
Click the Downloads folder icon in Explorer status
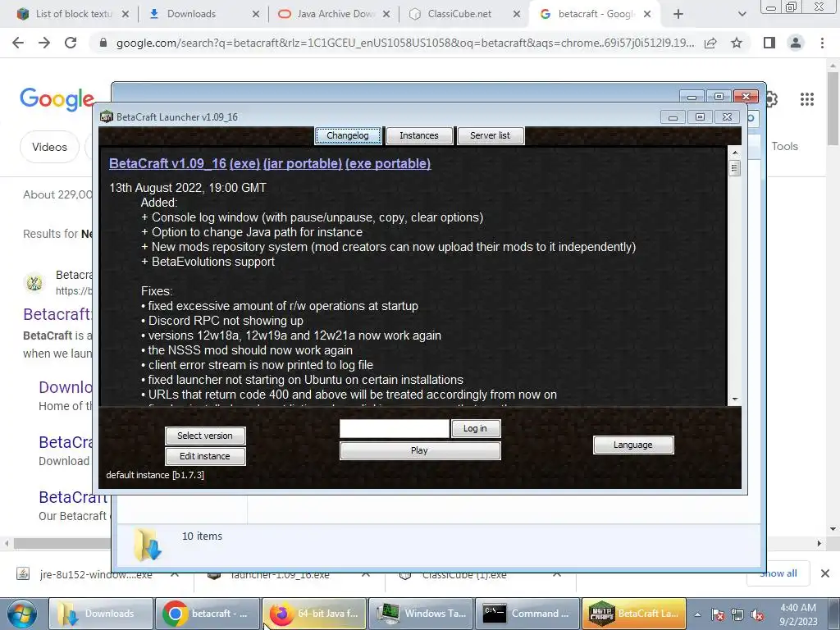(147, 545)
